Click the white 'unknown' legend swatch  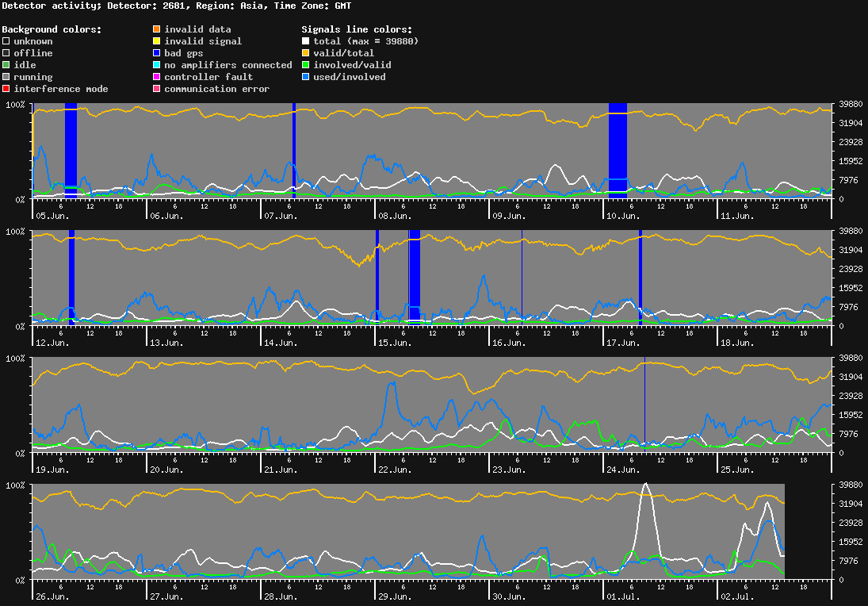[6, 41]
